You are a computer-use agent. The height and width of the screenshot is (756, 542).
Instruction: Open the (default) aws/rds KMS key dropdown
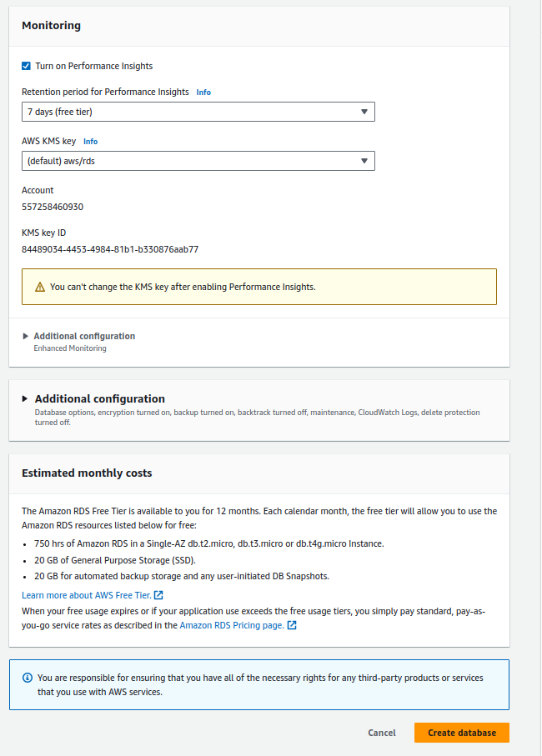[x=198, y=161]
